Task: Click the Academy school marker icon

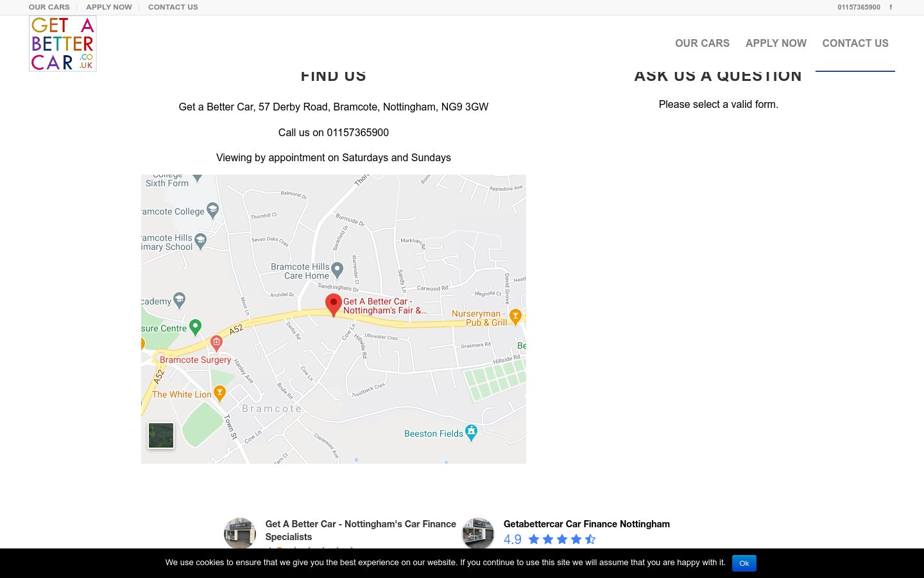Action: [180, 300]
